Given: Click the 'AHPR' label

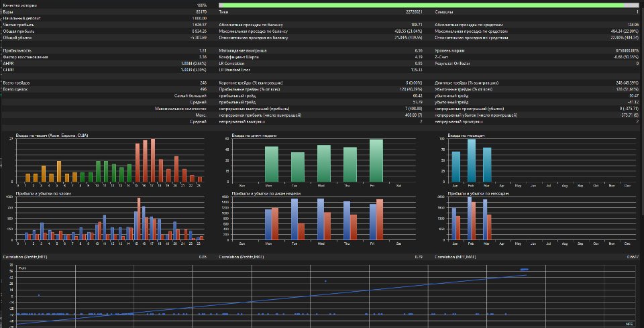Looking at the screenshot, I should (8, 64).
